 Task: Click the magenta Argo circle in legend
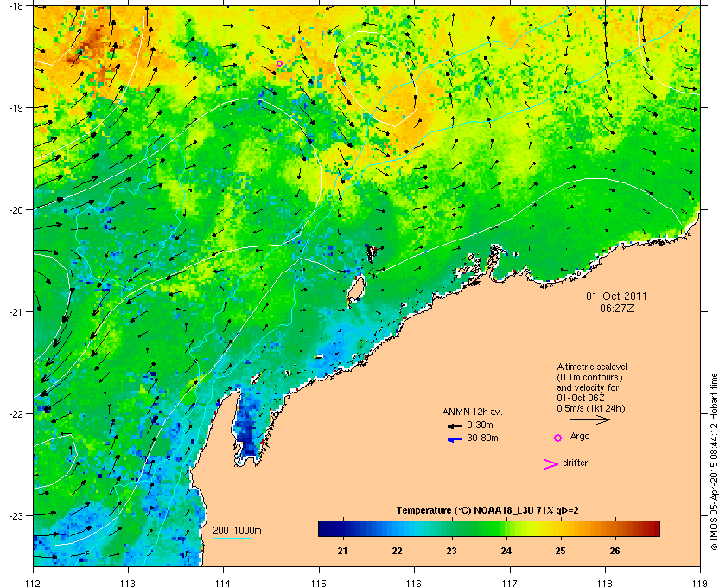[x=558, y=438]
